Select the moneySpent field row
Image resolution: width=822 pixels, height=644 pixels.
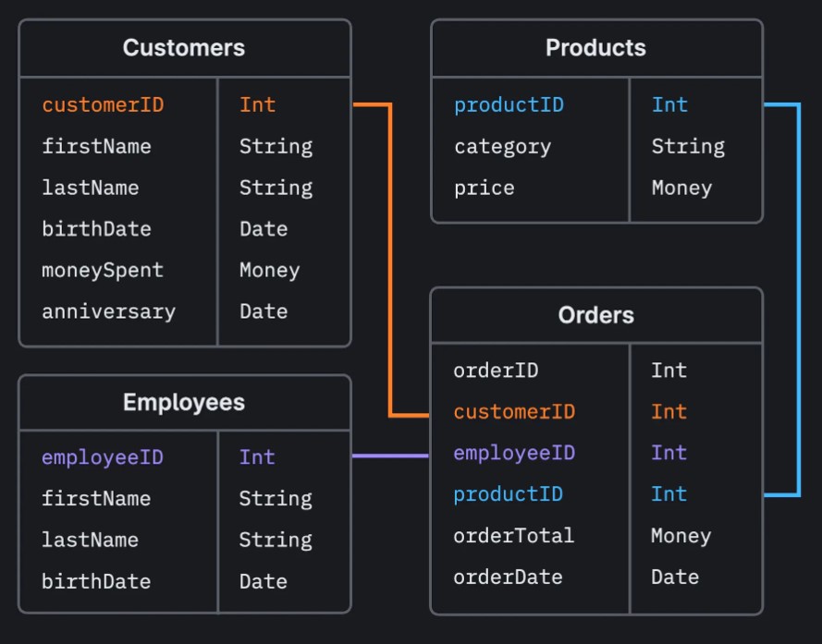click(103, 271)
